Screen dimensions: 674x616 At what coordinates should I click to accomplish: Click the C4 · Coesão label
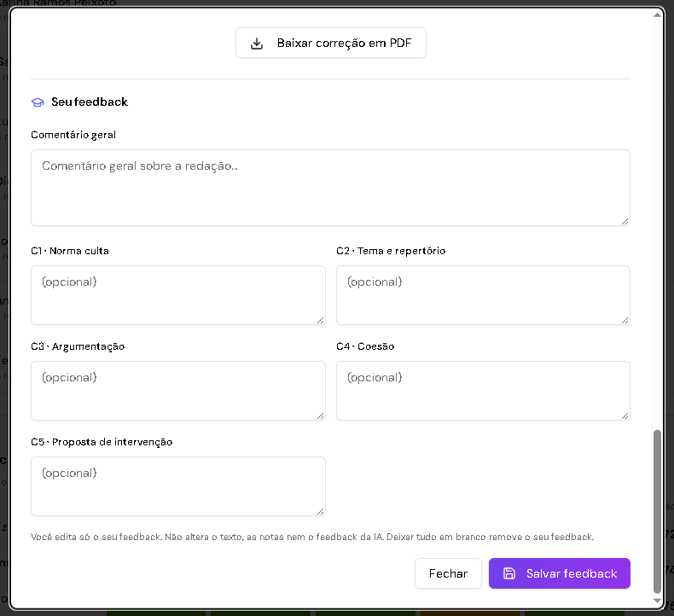click(x=365, y=346)
